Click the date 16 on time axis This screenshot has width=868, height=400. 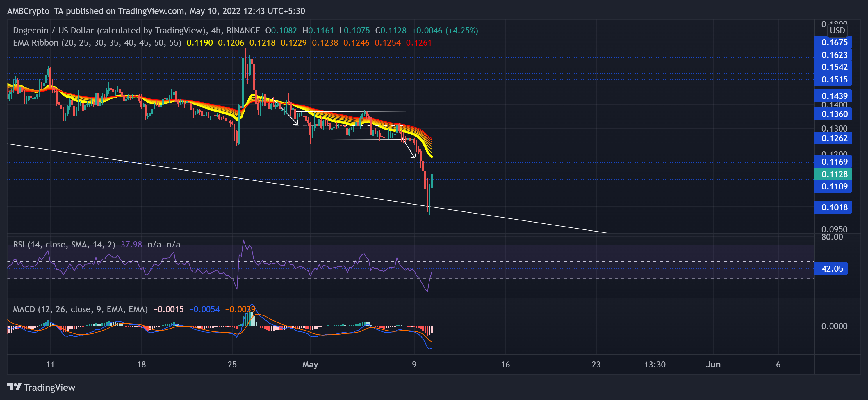coord(505,364)
